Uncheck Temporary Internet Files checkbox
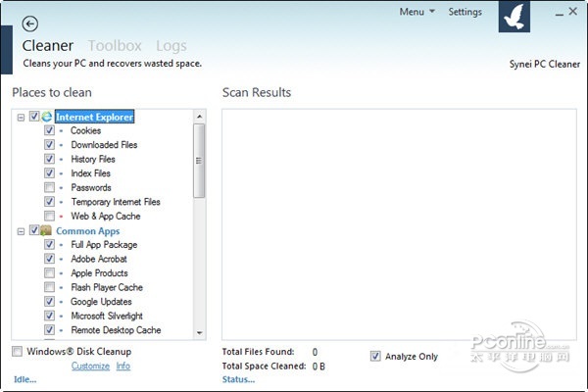The width and height of the screenshot is (588, 392). click(49, 202)
